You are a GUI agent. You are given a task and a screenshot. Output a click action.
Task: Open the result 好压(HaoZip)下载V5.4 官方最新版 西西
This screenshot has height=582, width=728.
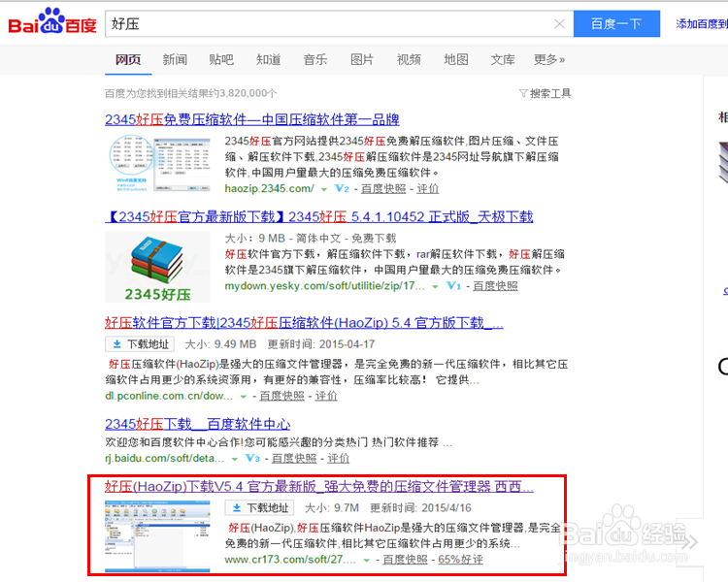pos(319,486)
